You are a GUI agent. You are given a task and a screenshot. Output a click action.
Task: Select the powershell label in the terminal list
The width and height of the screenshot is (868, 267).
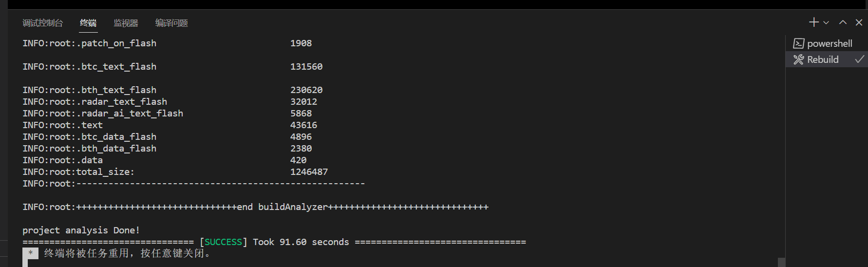click(830, 44)
